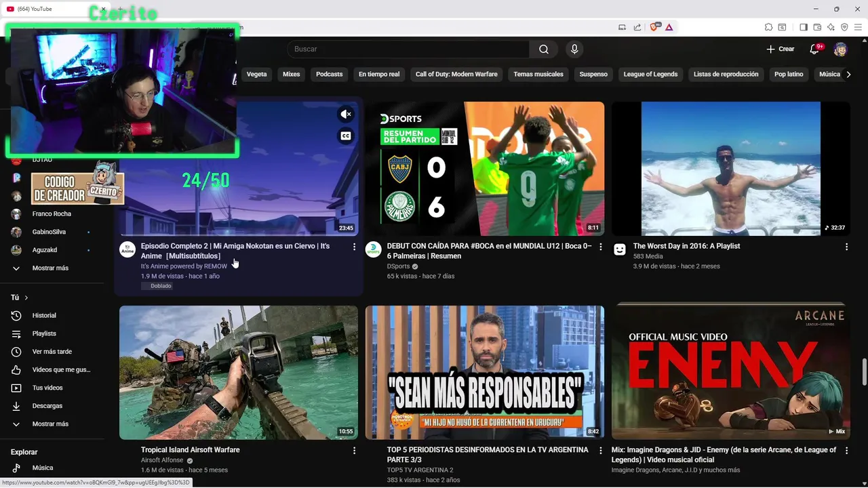Image resolution: width=868 pixels, height=488 pixels.
Task: Play Boca 0–6 Palmeiras thumbnail
Action: [485, 169]
